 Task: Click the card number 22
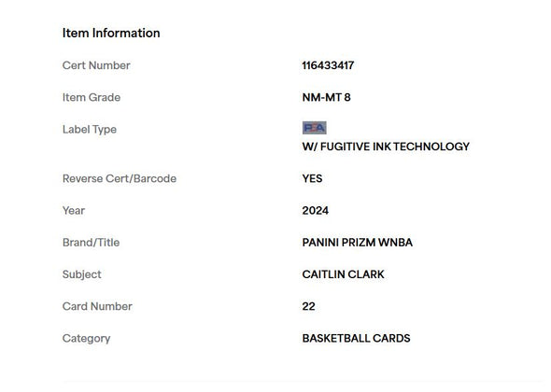(308, 306)
